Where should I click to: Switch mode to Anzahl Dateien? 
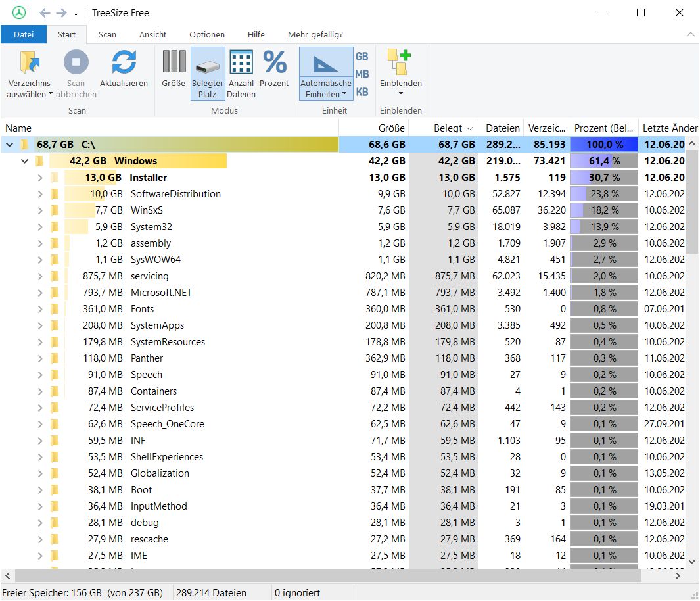point(241,74)
